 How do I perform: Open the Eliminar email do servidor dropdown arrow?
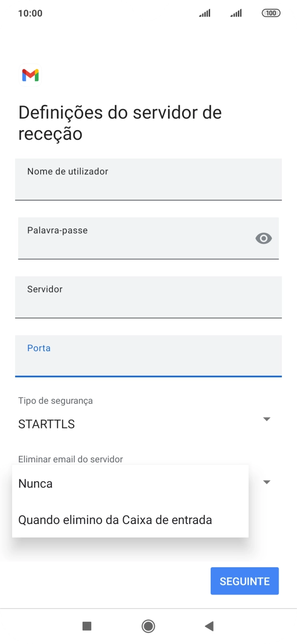point(266,481)
